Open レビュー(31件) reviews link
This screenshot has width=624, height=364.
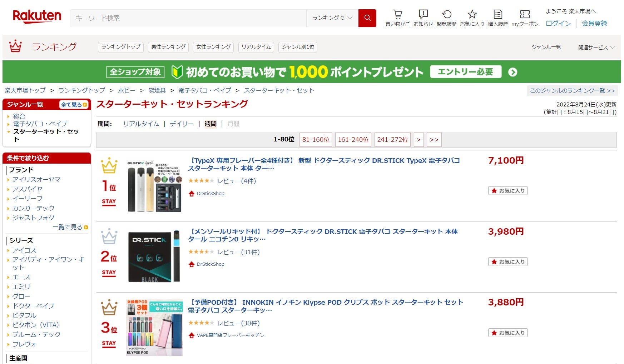pos(238,252)
